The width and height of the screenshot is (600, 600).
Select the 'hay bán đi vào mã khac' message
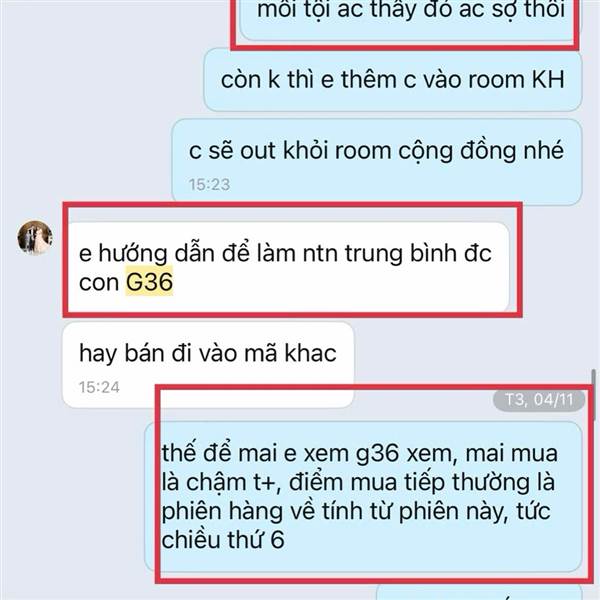(208, 365)
